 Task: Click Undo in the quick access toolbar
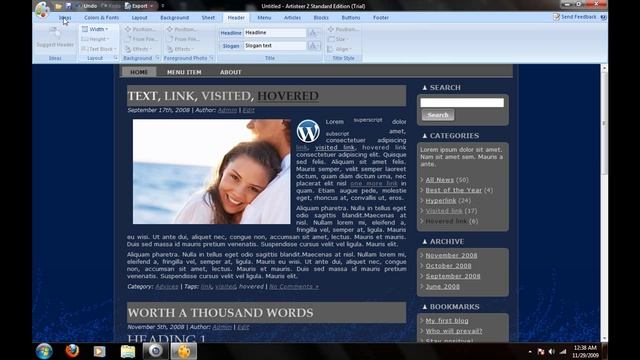coord(87,6)
